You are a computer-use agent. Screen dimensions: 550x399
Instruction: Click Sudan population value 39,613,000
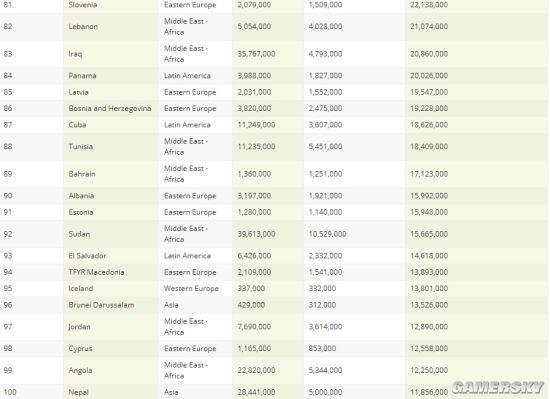coord(256,234)
